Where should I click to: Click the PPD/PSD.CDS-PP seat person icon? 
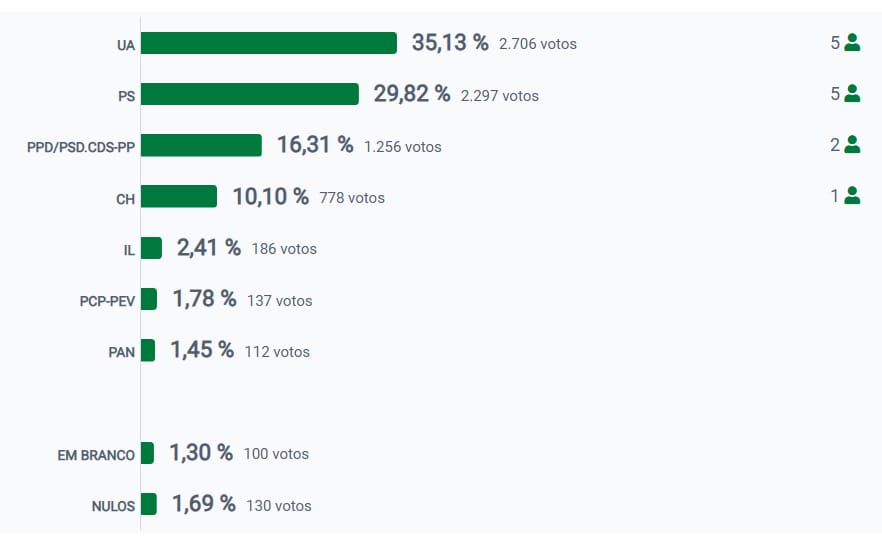(x=852, y=144)
